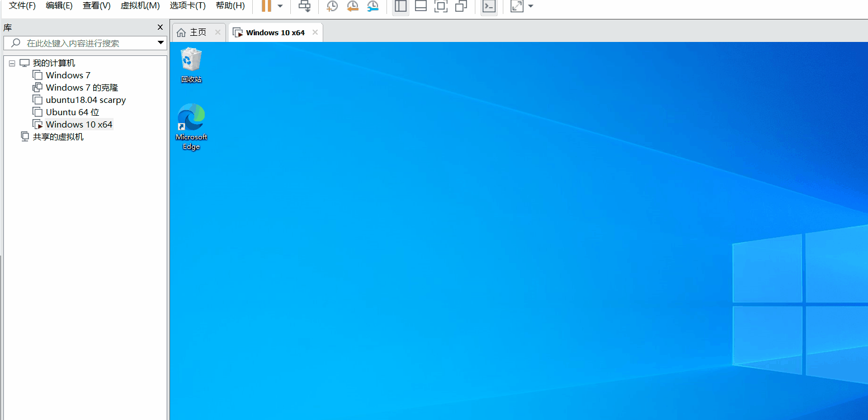Open the snapshot manager

pyautogui.click(x=372, y=6)
